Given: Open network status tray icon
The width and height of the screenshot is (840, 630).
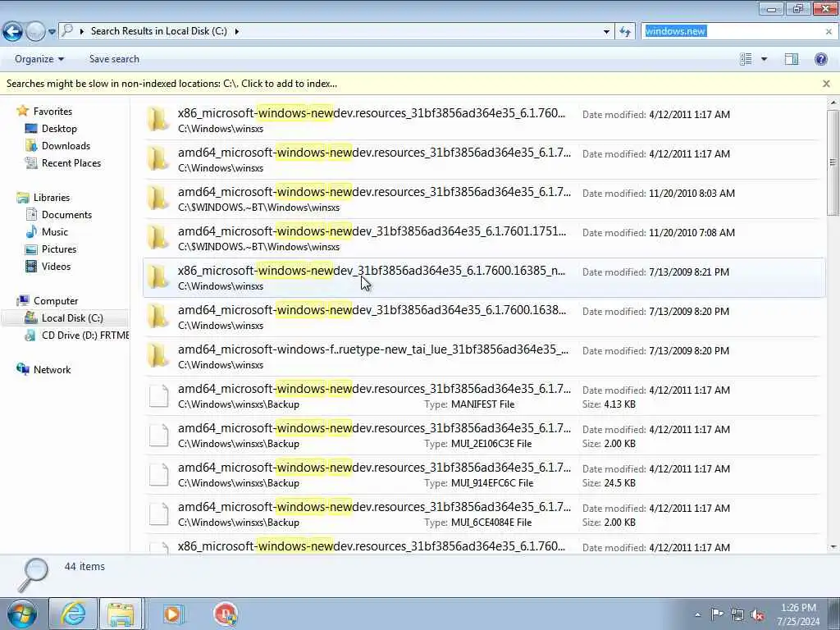Looking at the screenshot, I should point(737,614).
